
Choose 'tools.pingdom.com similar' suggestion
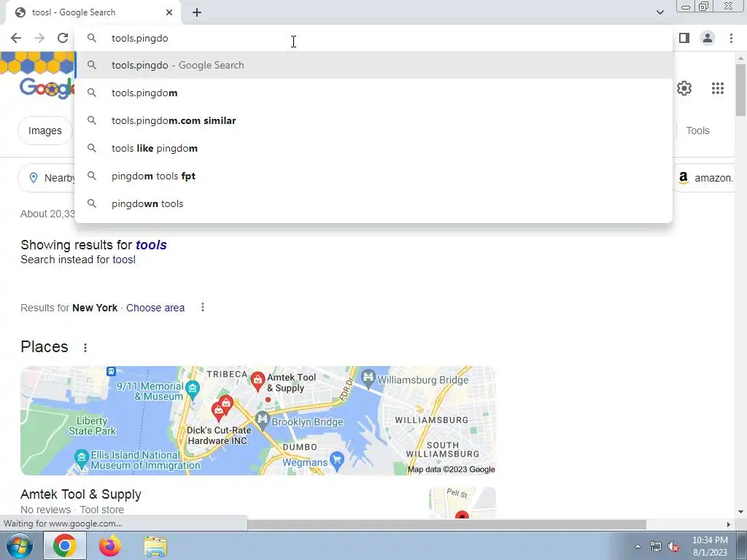373,120
